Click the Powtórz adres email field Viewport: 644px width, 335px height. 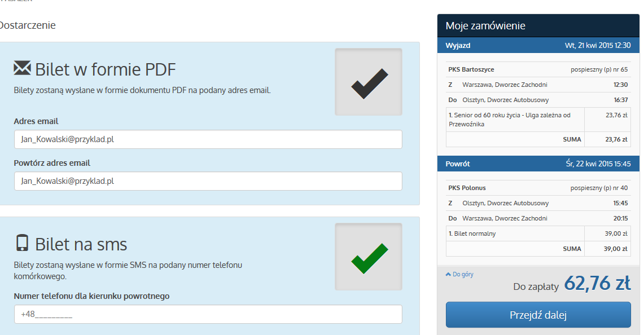point(208,181)
